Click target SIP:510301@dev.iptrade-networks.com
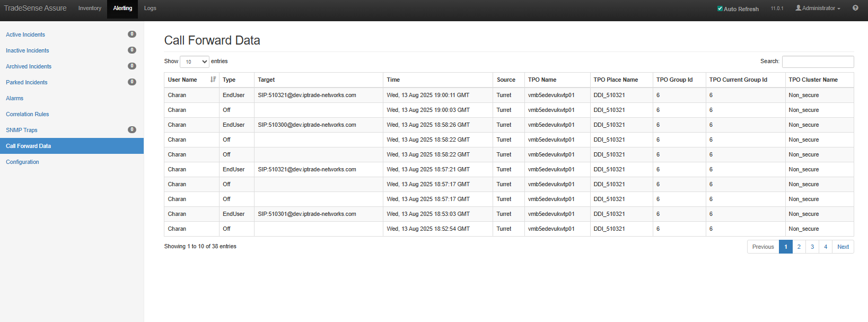Image resolution: width=868 pixels, height=322 pixels. 307,214
